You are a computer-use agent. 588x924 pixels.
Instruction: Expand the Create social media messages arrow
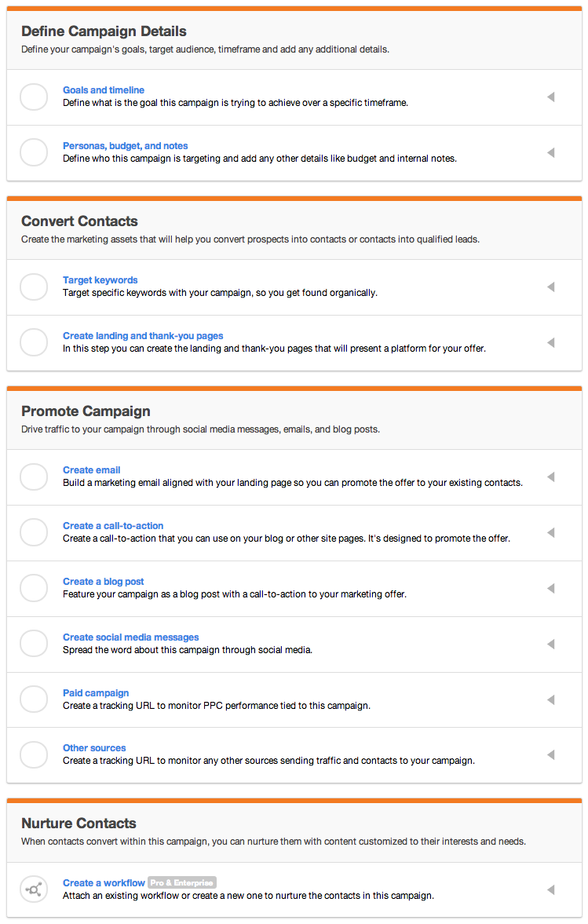pyautogui.click(x=551, y=644)
